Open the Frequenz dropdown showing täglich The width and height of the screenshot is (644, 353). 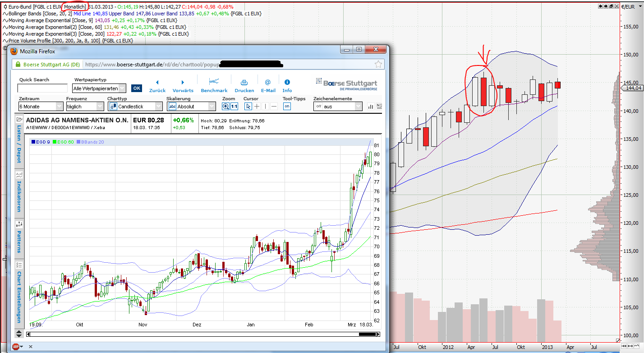pyautogui.click(x=85, y=107)
